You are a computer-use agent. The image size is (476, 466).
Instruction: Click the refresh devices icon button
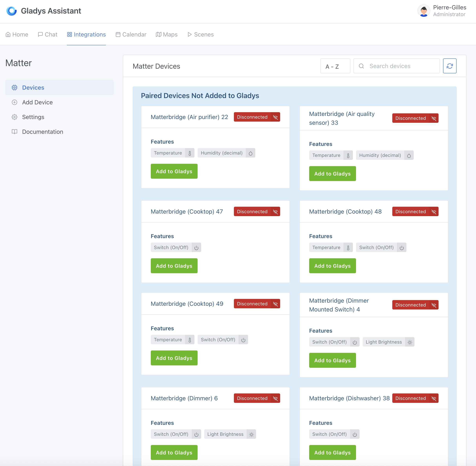(449, 66)
